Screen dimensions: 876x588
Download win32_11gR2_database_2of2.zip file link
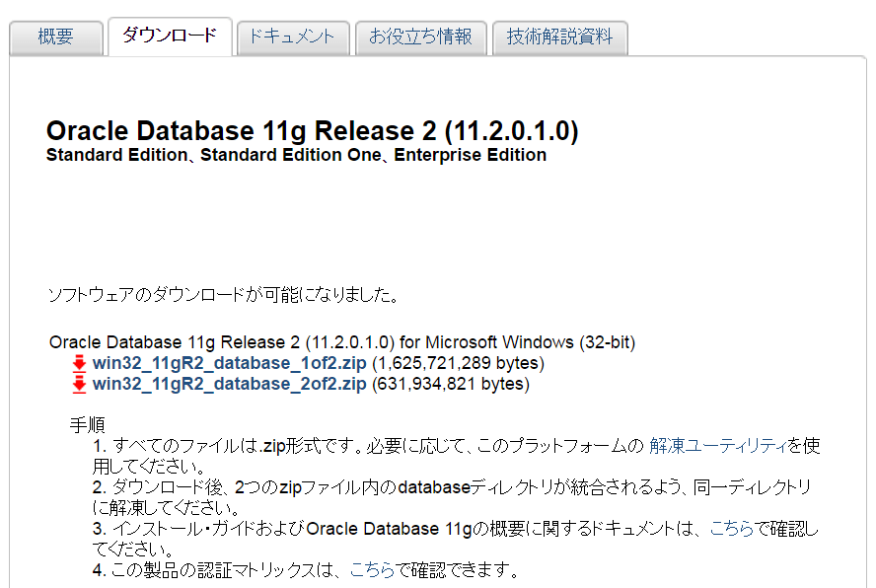point(229,384)
